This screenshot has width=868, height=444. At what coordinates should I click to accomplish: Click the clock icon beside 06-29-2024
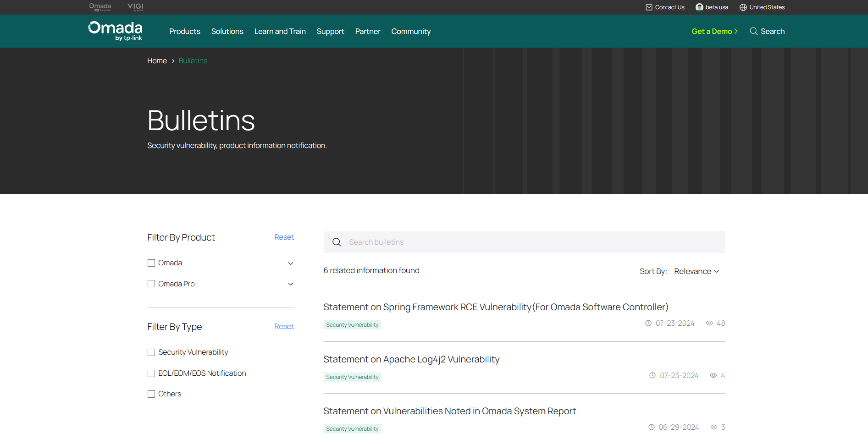click(652, 427)
